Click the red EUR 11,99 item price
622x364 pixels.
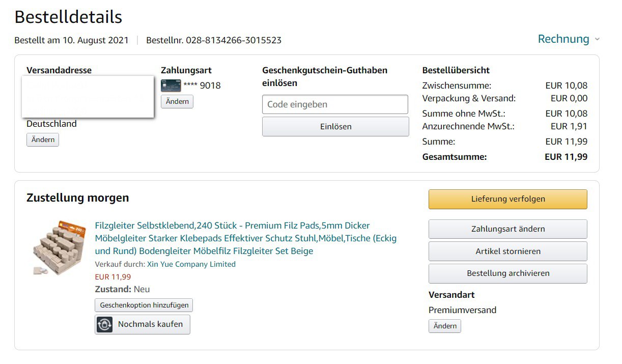coord(113,277)
